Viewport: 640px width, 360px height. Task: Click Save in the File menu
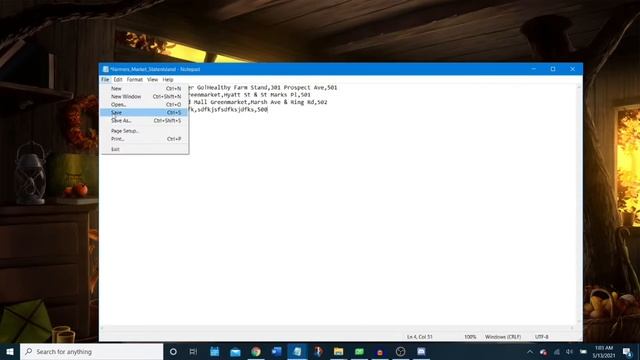[144, 113]
